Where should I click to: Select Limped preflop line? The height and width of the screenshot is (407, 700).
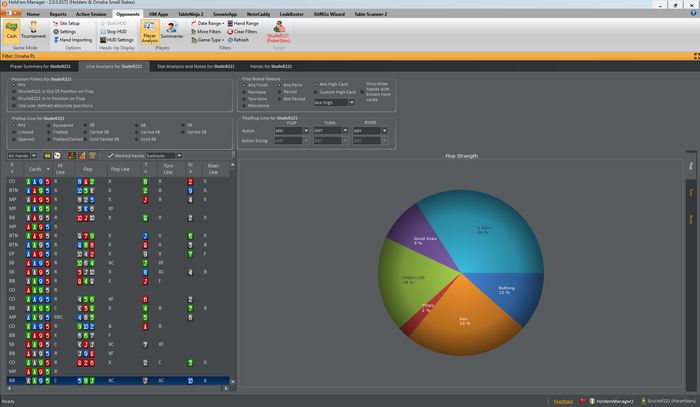(23, 132)
